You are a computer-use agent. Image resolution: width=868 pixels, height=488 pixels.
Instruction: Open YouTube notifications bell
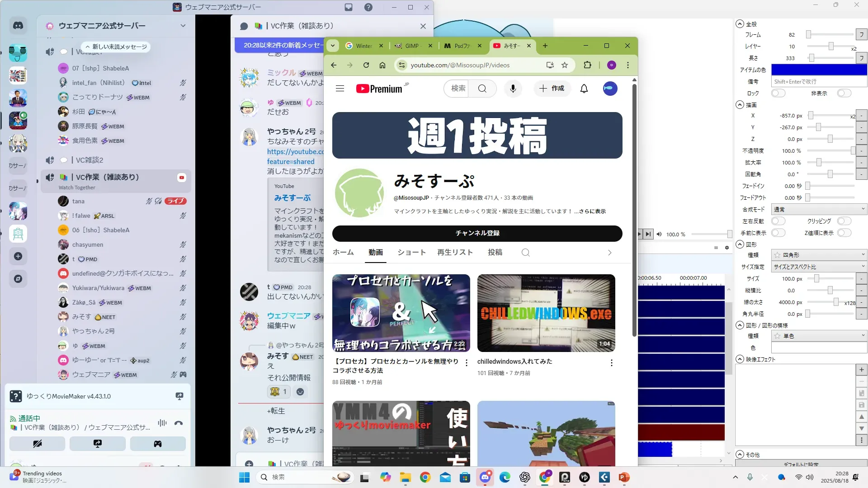(584, 89)
